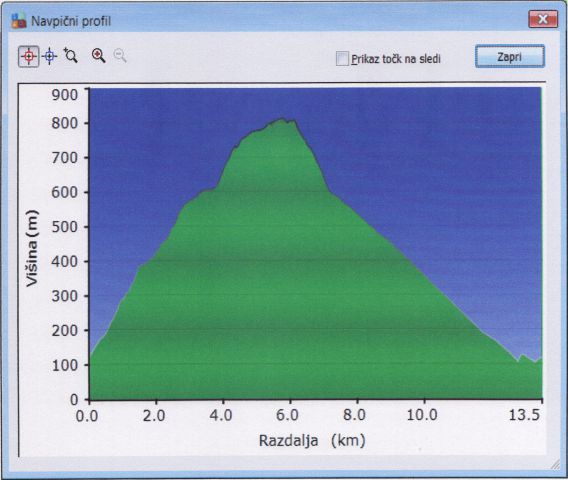Click the Višina (m) axis title

(33, 248)
